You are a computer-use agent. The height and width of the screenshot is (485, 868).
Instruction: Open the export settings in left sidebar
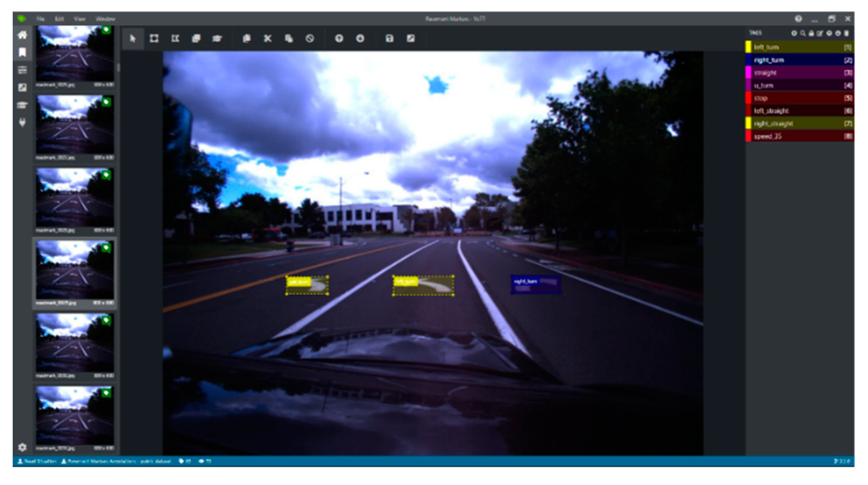pyautogui.click(x=23, y=88)
